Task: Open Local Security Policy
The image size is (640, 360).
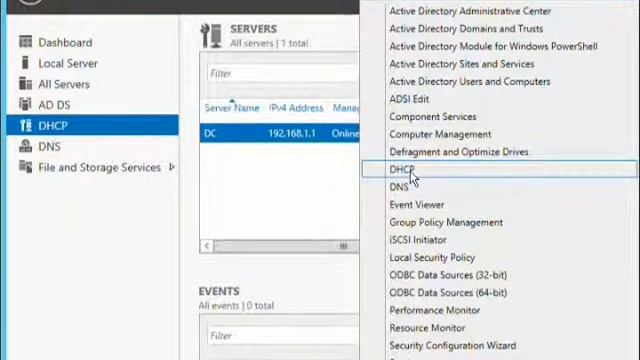Action: click(x=432, y=258)
